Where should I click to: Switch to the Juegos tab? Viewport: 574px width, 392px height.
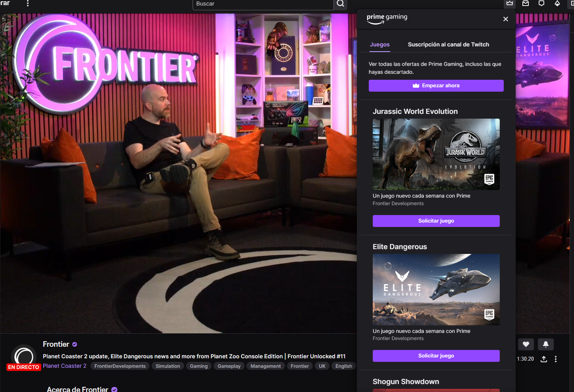(x=380, y=45)
